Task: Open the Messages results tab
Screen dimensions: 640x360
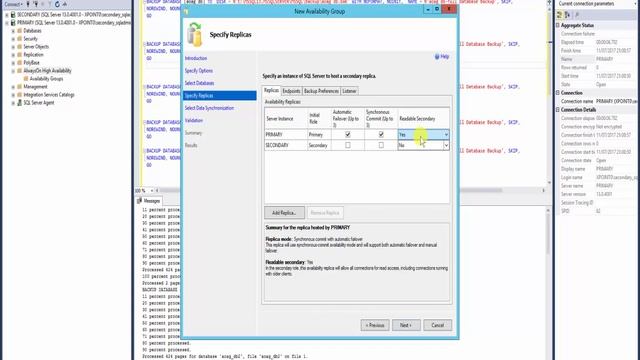Action: 149,201
